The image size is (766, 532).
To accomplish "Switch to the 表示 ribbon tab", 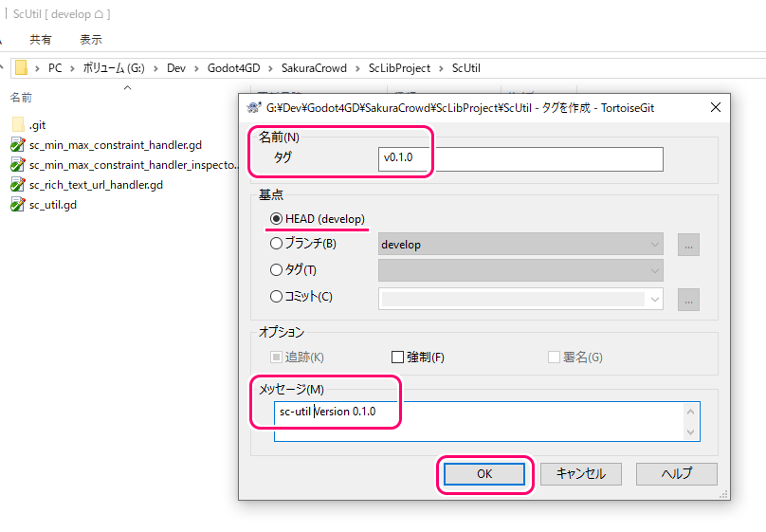I will (91, 40).
